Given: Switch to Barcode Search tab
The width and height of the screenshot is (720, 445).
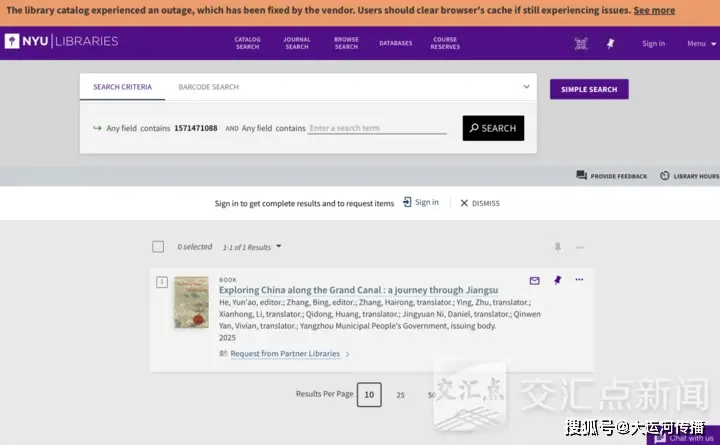Looking at the screenshot, I should (208, 87).
